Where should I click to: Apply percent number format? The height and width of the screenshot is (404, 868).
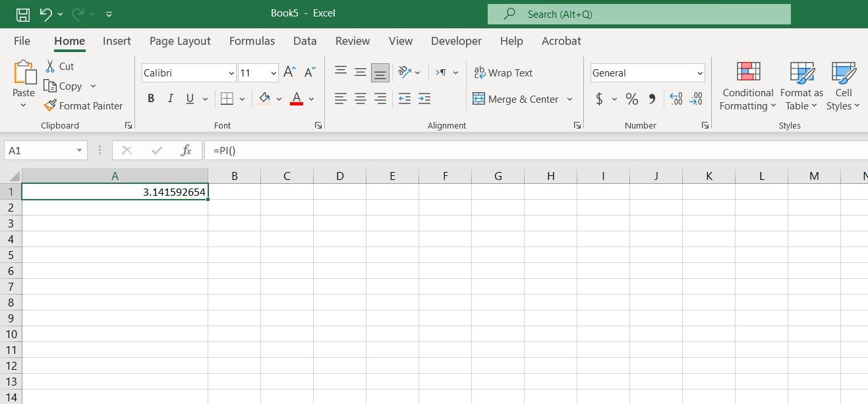pyautogui.click(x=631, y=98)
